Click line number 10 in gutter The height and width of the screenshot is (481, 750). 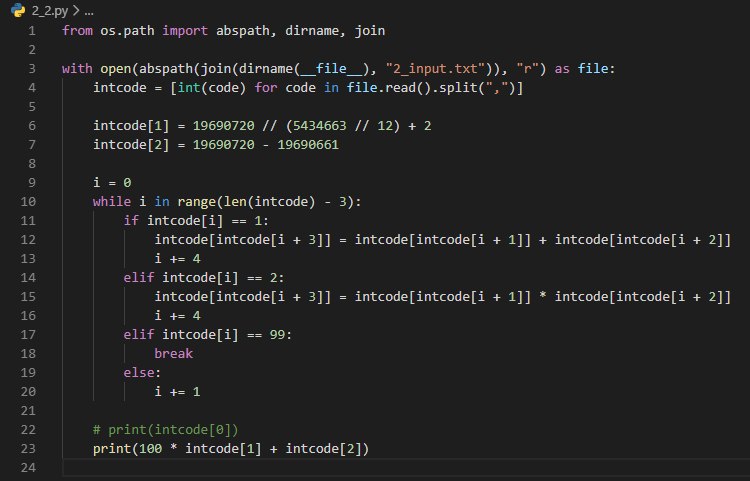[x=28, y=202]
